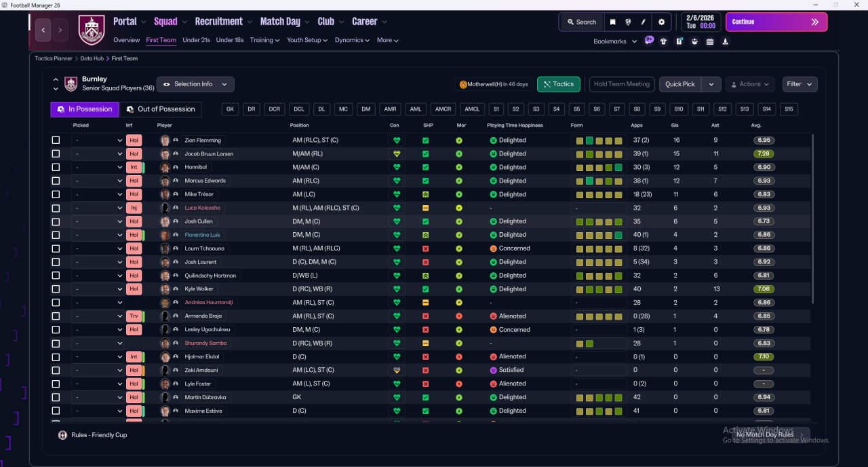Viewport: 868px width, 467px height.
Task: Open the Quick Pick dropdown arrow
Action: (x=711, y=84)
